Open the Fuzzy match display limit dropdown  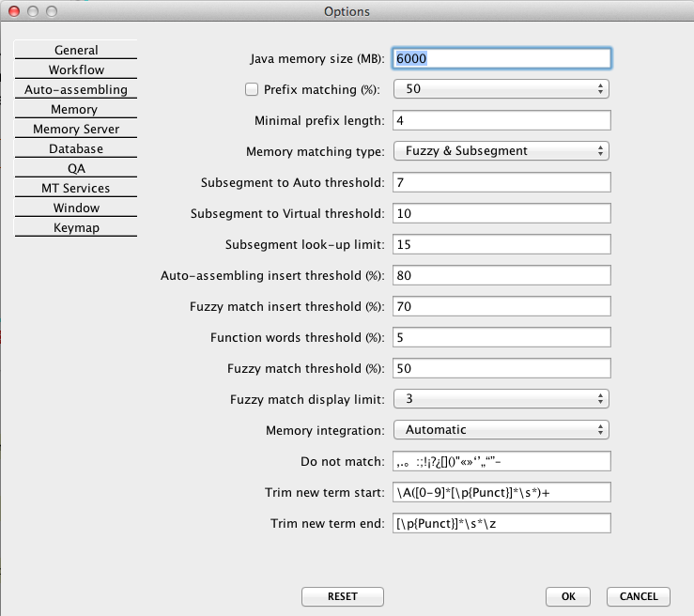click(x=501, y=399)
